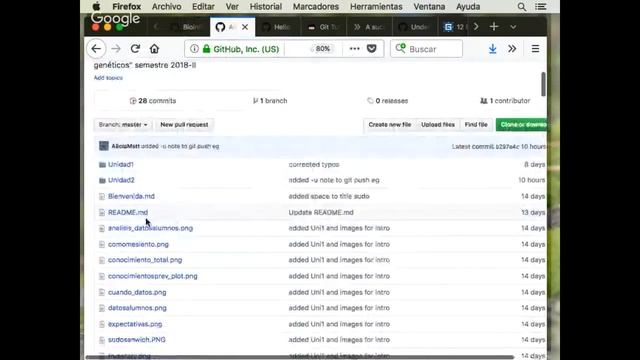
Task: Click the vertical page scrollbar
Action: [543, 84]
